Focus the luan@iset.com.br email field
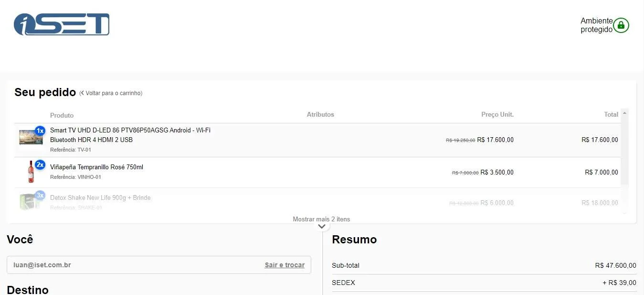 [159, 265]
